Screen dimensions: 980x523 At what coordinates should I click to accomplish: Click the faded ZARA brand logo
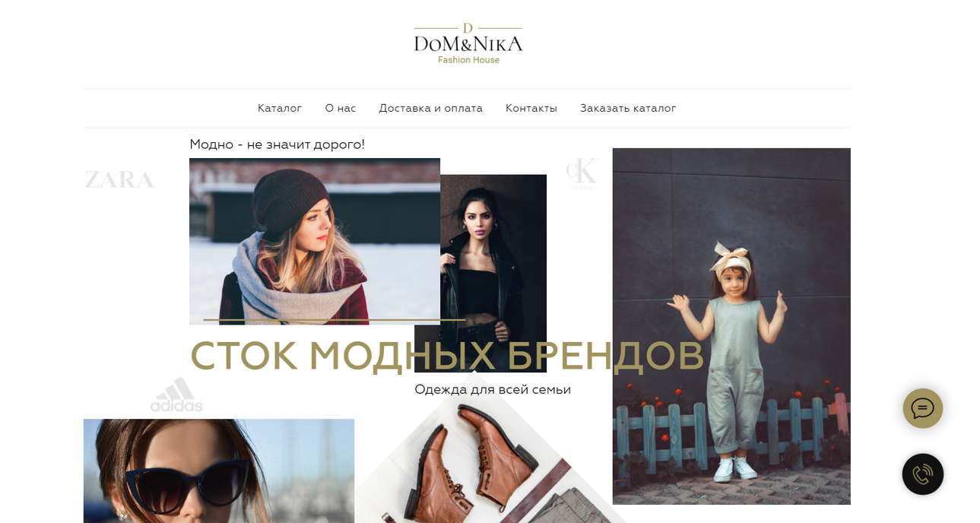tap(119, 180)
